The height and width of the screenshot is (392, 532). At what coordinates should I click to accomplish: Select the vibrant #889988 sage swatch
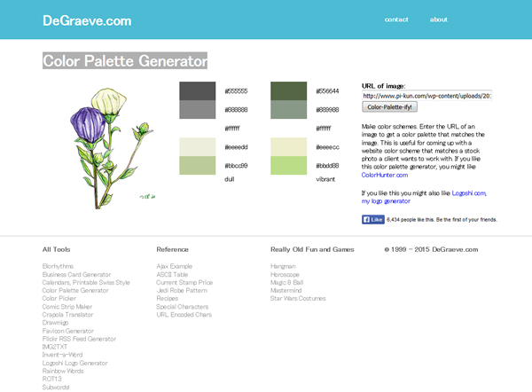(x=289, y=109)
